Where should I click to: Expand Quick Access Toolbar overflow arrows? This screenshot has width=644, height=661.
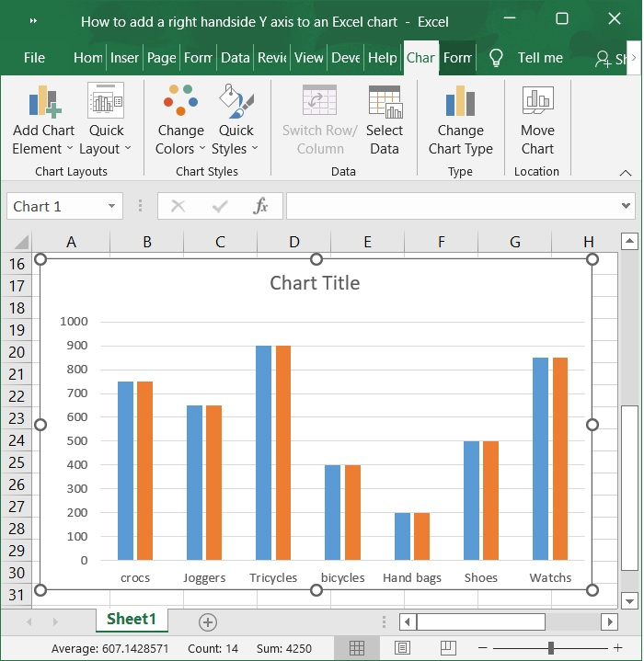33,20
